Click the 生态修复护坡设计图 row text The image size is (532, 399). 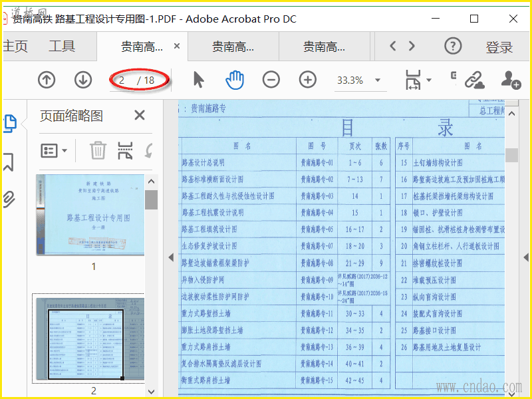click(x=209, y=246)
